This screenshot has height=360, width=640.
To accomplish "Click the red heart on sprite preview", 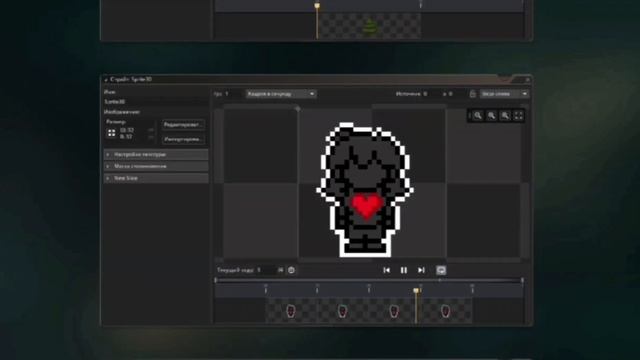I will pyautogui.click(x=367, y=207).
